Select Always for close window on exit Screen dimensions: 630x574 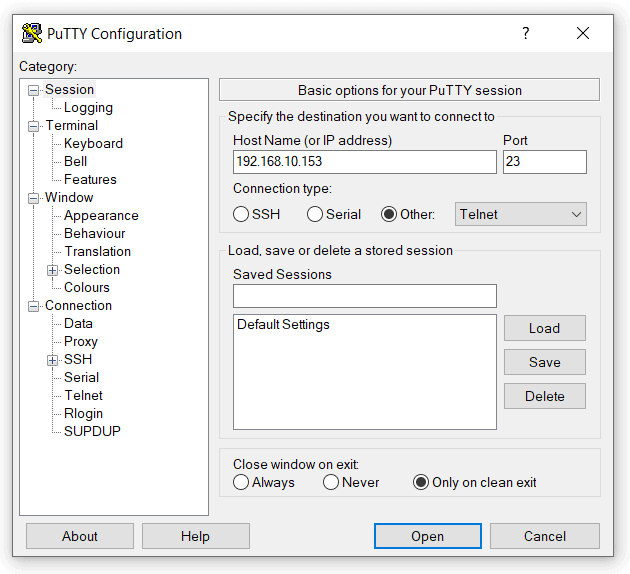(x=241, y=482)
